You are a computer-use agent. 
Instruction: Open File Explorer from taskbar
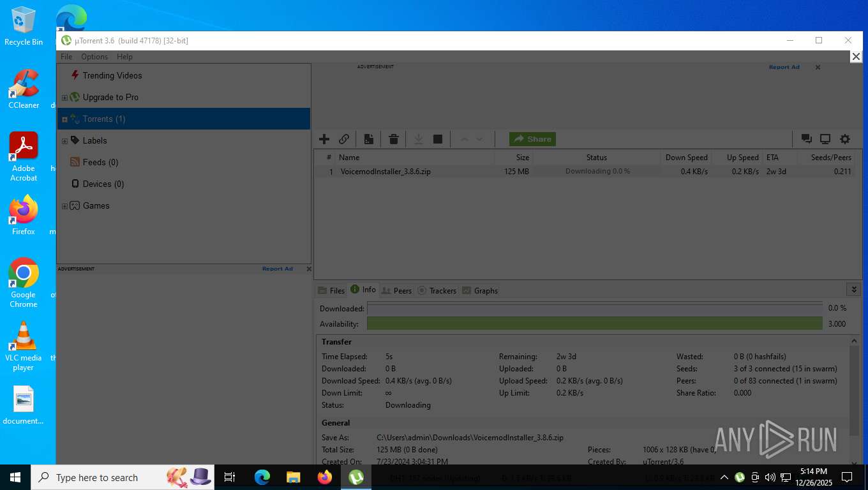point(293,477)
